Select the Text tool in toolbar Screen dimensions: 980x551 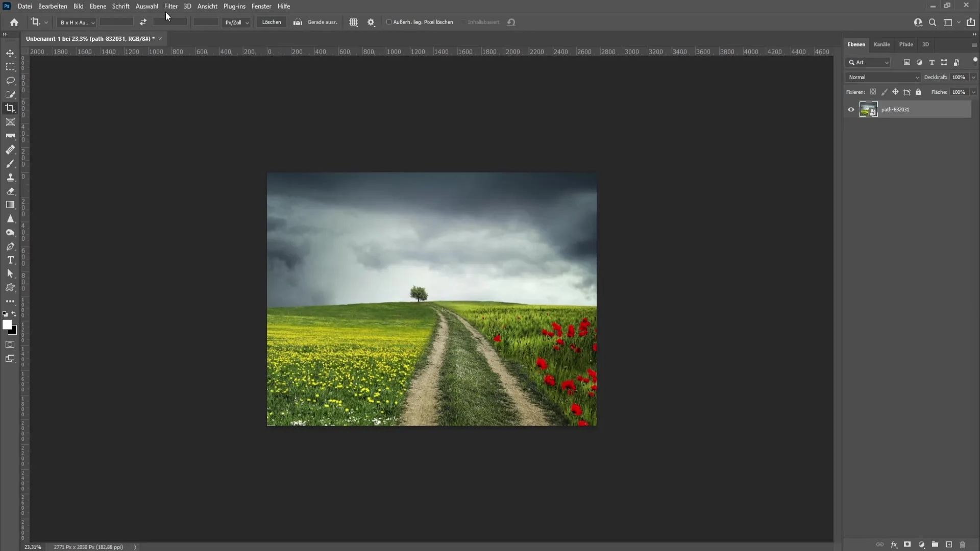pyautogui.click(x=10, y=260)
